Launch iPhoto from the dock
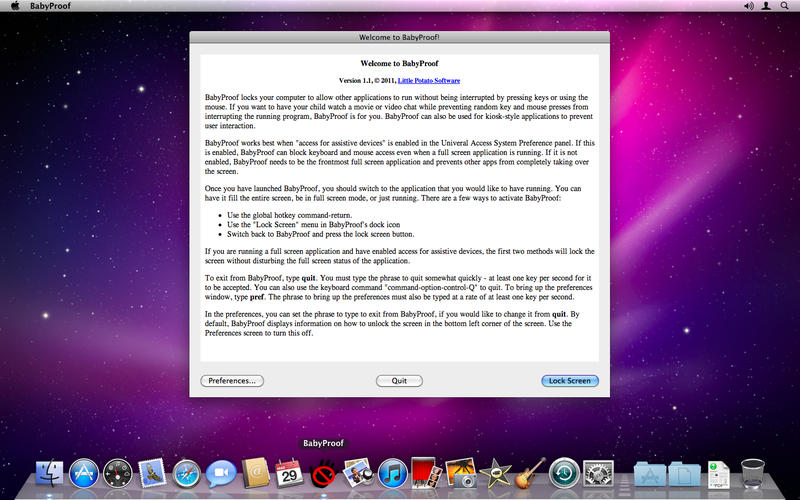This screenshot has height=500, width=800. point(461,473)
